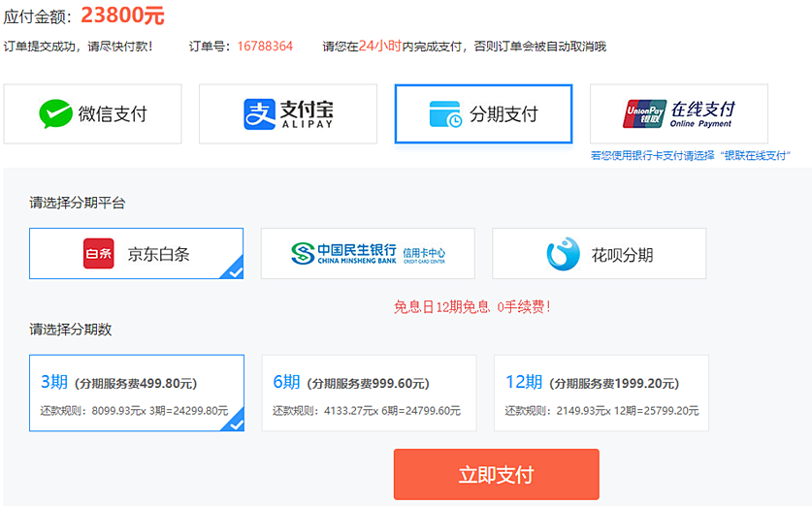Select the 12期 installment plan
This screenshot has width=812, height=506.
tap(601, 393)
